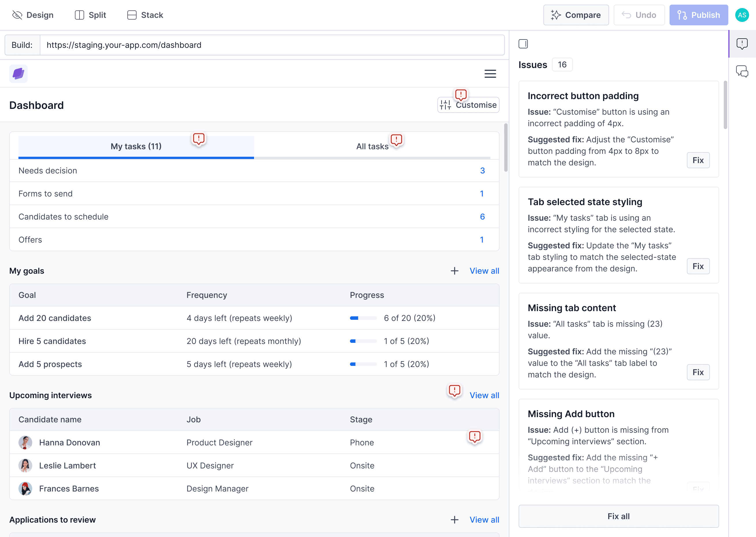
Task: Open the comments chat icon in right rail
Action: coord(742,71)
